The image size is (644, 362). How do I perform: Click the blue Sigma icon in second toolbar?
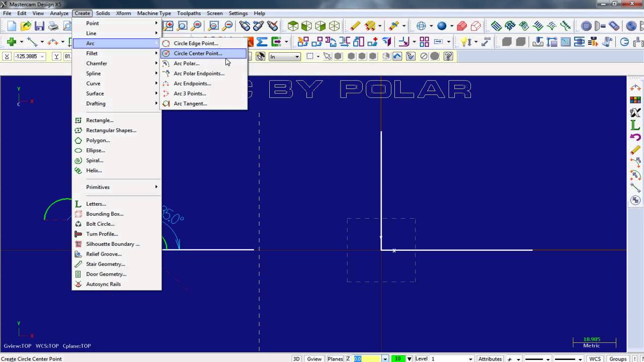pyautogui.click(x=262, y=42)
